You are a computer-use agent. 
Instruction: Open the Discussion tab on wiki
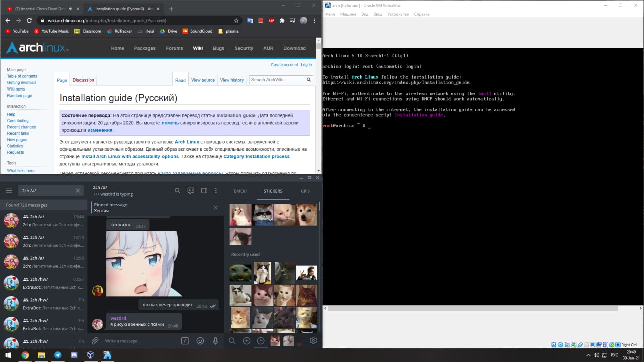84,80
